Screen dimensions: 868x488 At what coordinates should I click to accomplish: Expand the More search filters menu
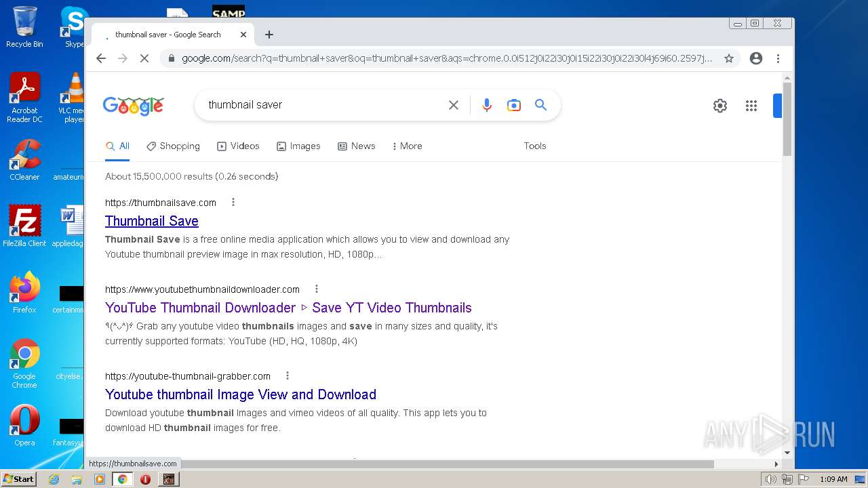[407, 146]
